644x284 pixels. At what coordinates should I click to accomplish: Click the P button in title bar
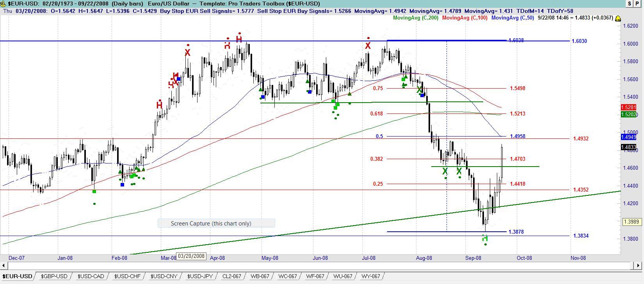point(638,4)
